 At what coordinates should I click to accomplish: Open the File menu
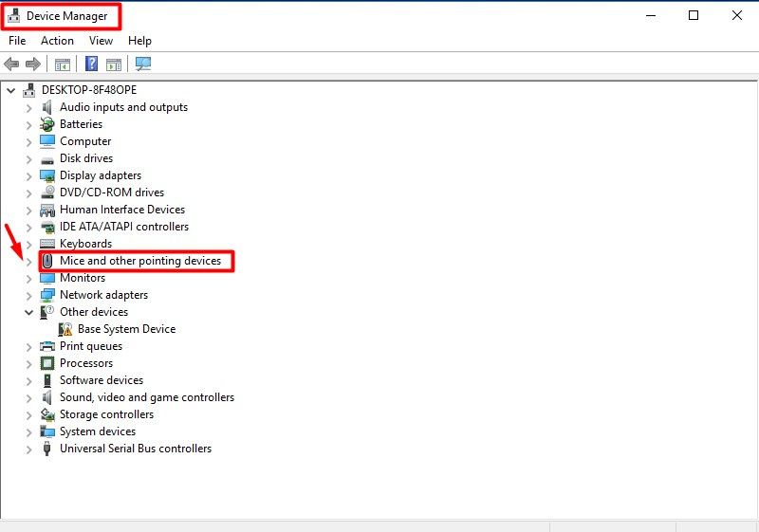(17, 41)
